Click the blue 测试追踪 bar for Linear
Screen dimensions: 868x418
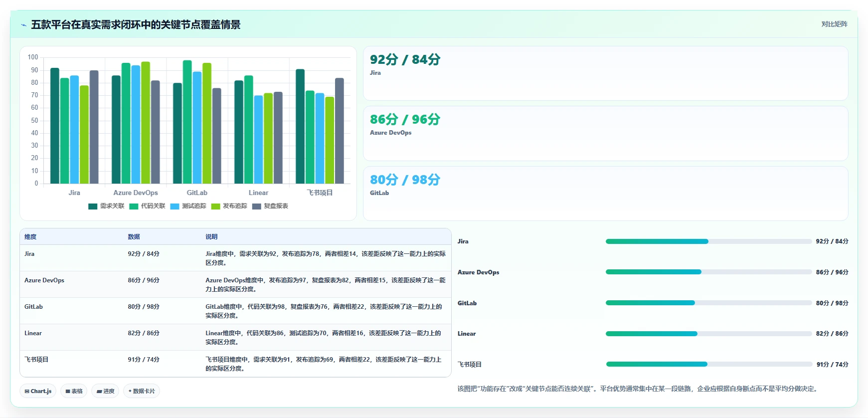258,140
